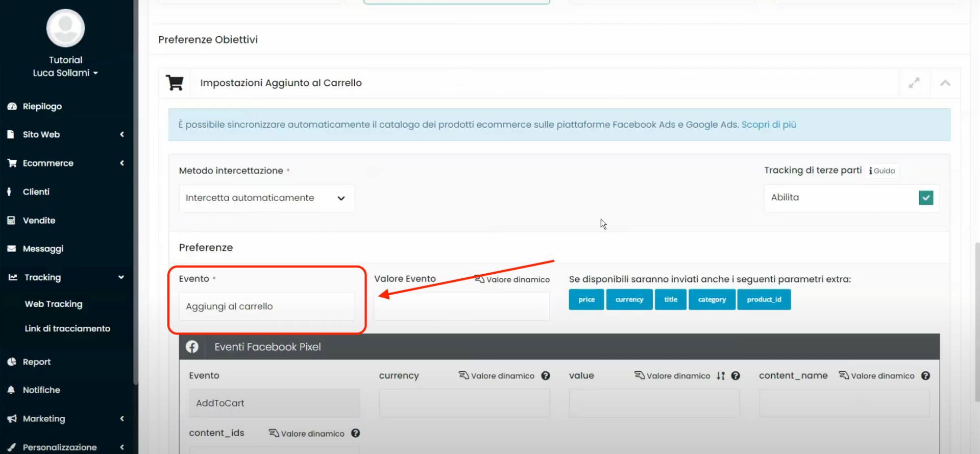Open Report in the sidebar
Viewport: 980px width, 454px height.
coord(37,362)
